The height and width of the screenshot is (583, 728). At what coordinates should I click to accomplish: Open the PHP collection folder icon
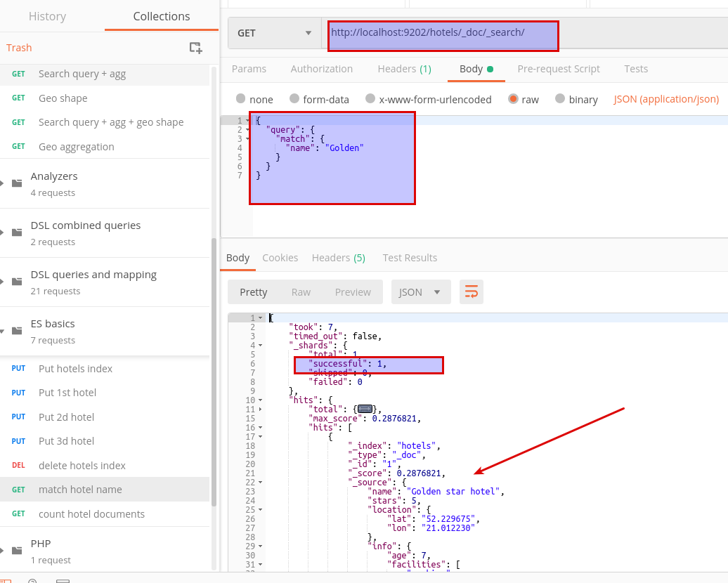[x=15, y=551]
